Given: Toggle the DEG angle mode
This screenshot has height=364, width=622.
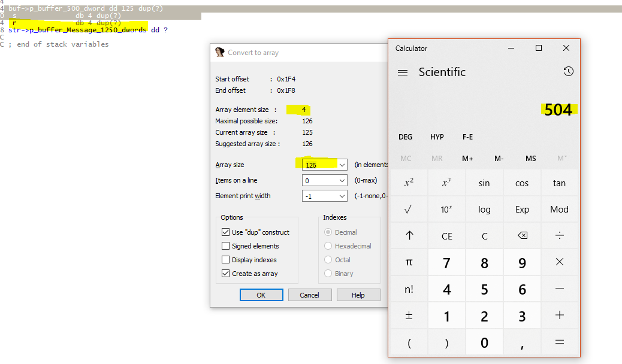Looking at the screenshot, I should (x=405, y=137).
